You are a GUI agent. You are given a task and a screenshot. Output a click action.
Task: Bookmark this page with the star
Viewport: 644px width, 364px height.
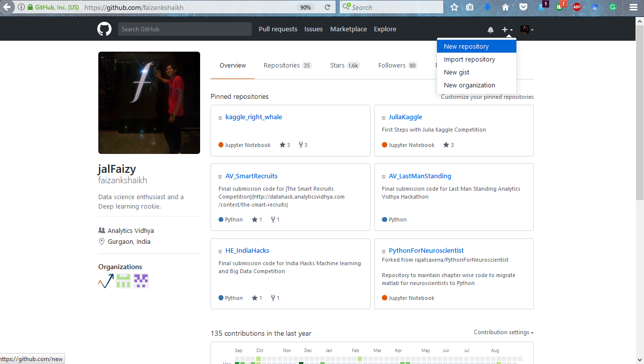454,7
